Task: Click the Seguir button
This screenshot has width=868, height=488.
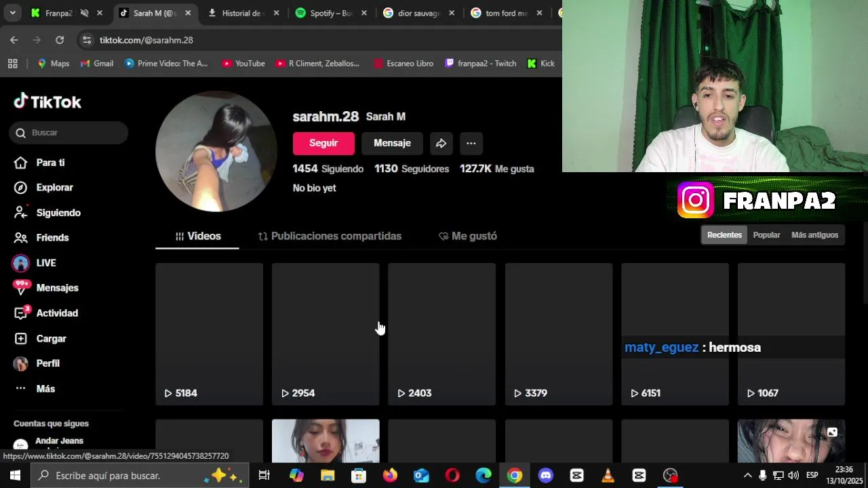Action: point(323,143)
